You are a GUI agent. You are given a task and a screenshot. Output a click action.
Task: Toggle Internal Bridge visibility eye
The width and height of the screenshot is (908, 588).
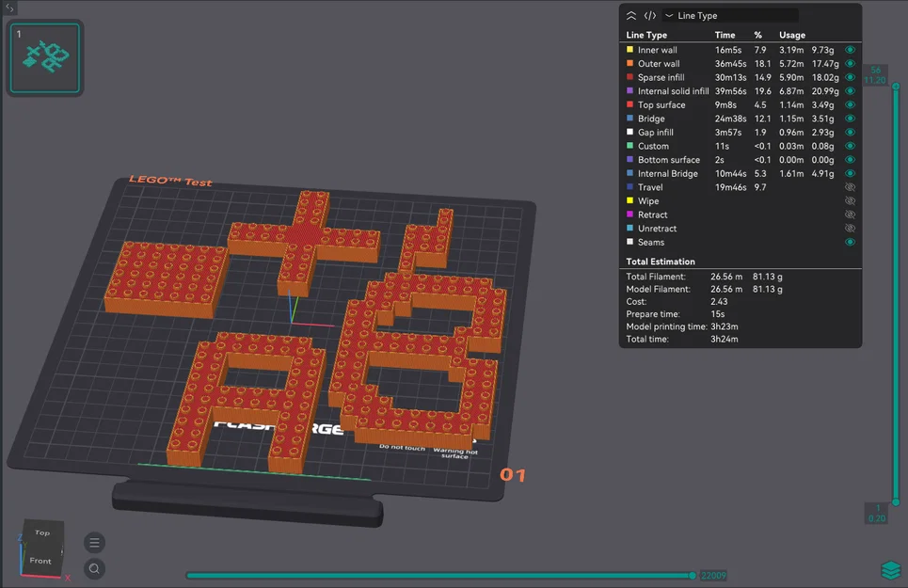[x=850, y=173]
